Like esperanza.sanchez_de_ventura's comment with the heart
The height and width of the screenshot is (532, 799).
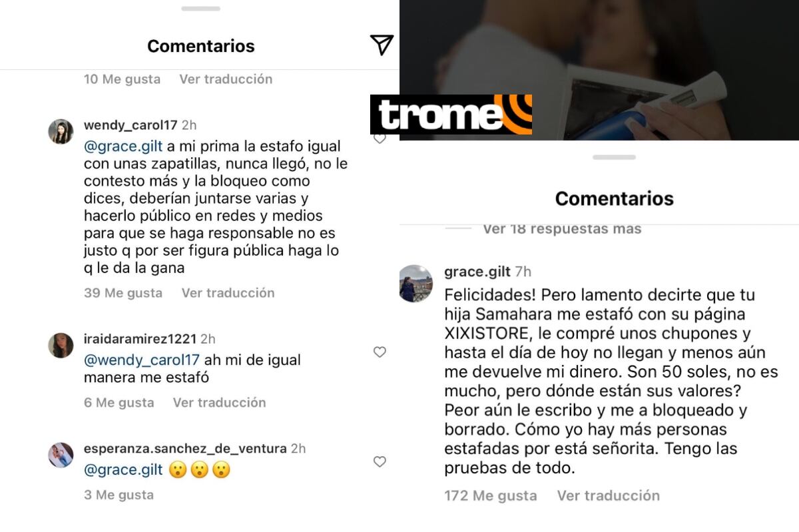380,461
